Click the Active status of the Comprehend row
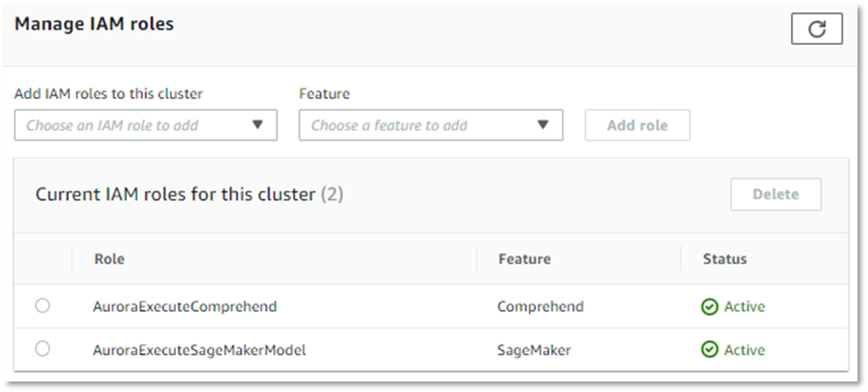868x392 pixels. click(745, 306)
